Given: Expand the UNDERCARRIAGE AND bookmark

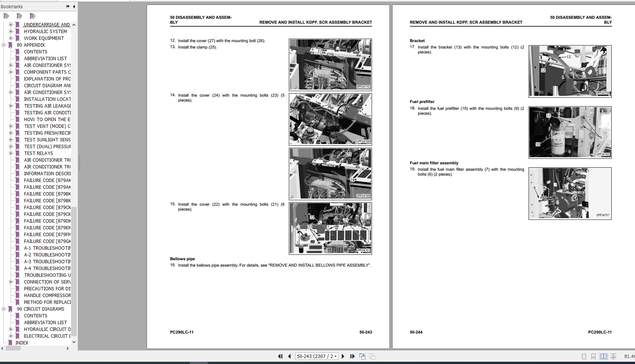Looking at the screenshot, I should (x=11, y=25).
